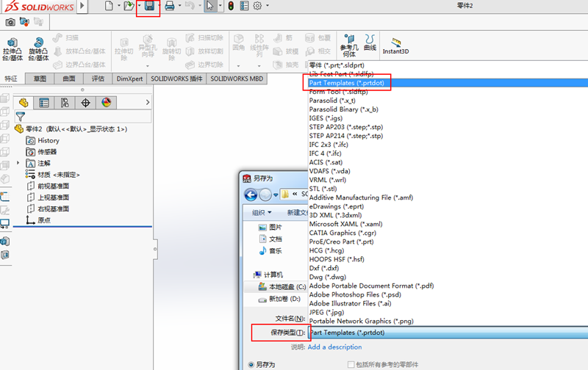The height and width of the screenshot is (370, 588).
Task: Click the Add a description link
Action: pyautogui.click(x=334, y=347)
